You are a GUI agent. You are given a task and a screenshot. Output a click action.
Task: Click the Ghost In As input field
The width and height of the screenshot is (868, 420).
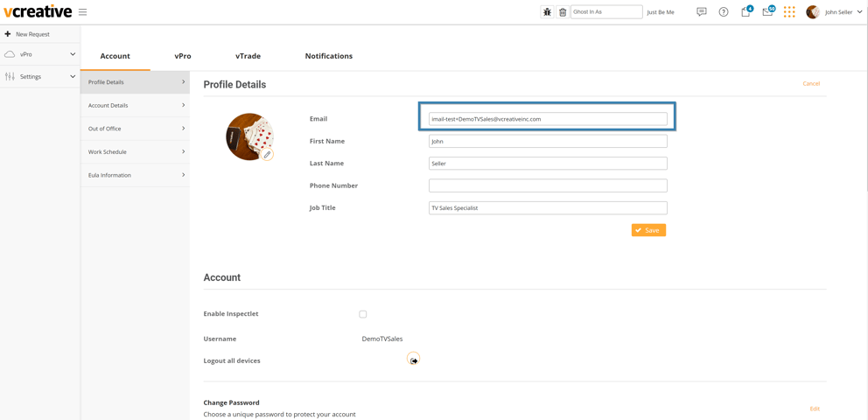pyautogui.click(x=606, y=11)
